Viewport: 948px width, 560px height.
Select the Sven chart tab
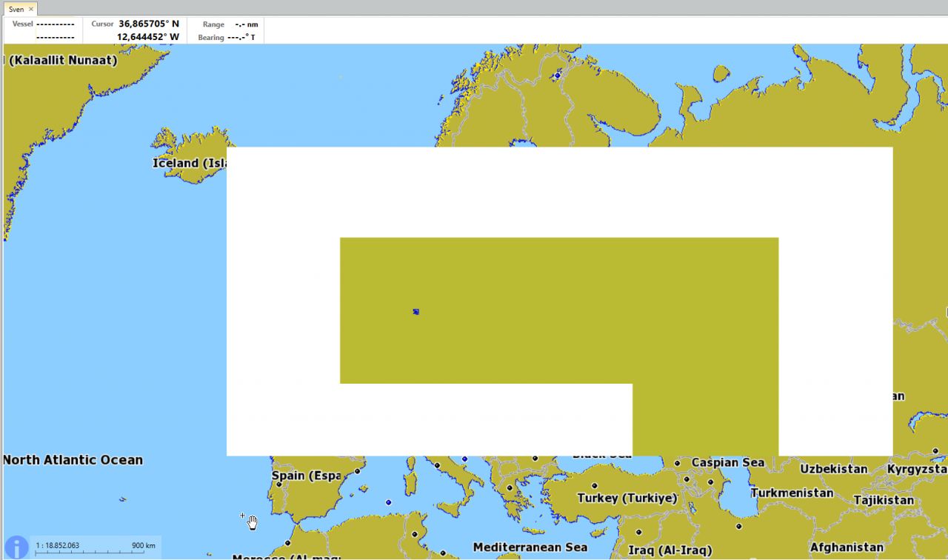click(x=16, y=10)
